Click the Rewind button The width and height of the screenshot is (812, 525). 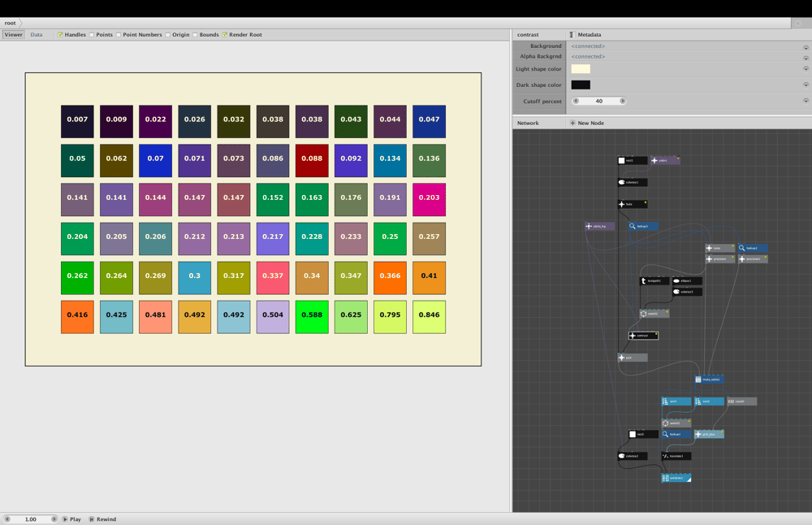[x=102, y=519]
